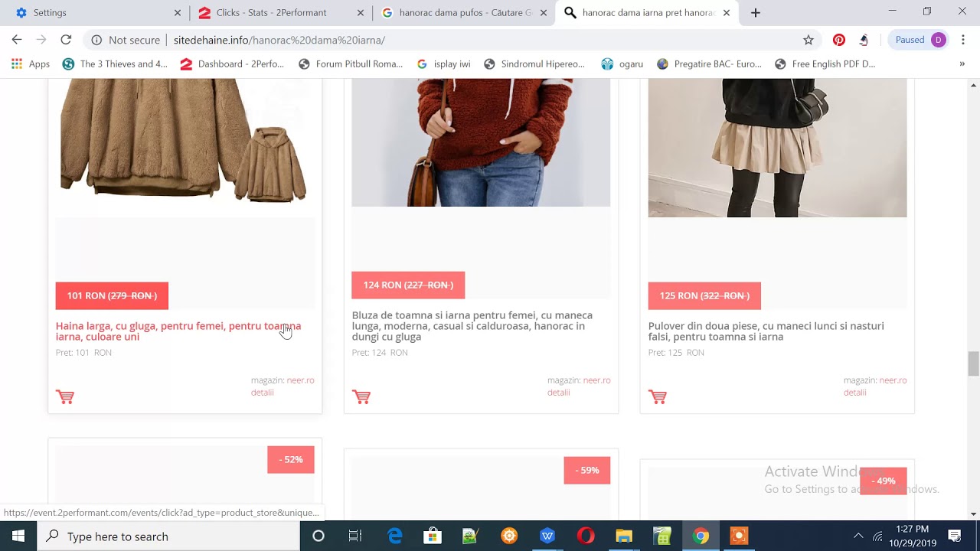Bookmark this page with the star icon
The image size is (980, 551).
(x=808, y=40)
